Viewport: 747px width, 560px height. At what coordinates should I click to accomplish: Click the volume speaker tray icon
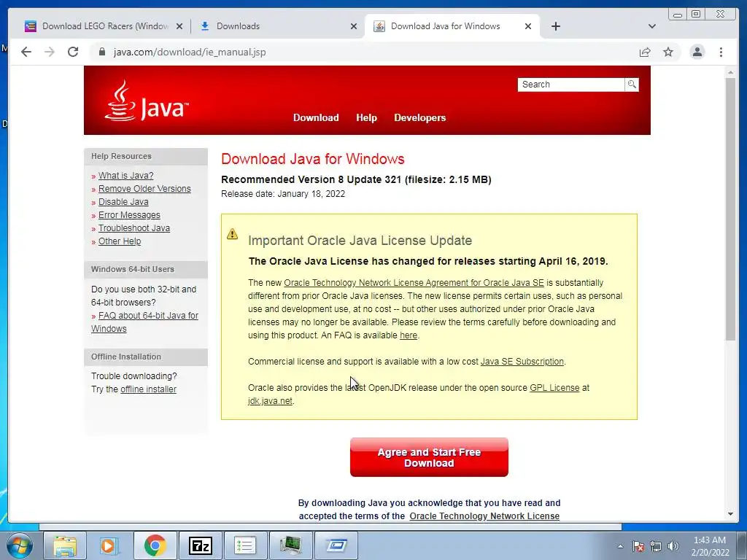[x=673, y=546]
